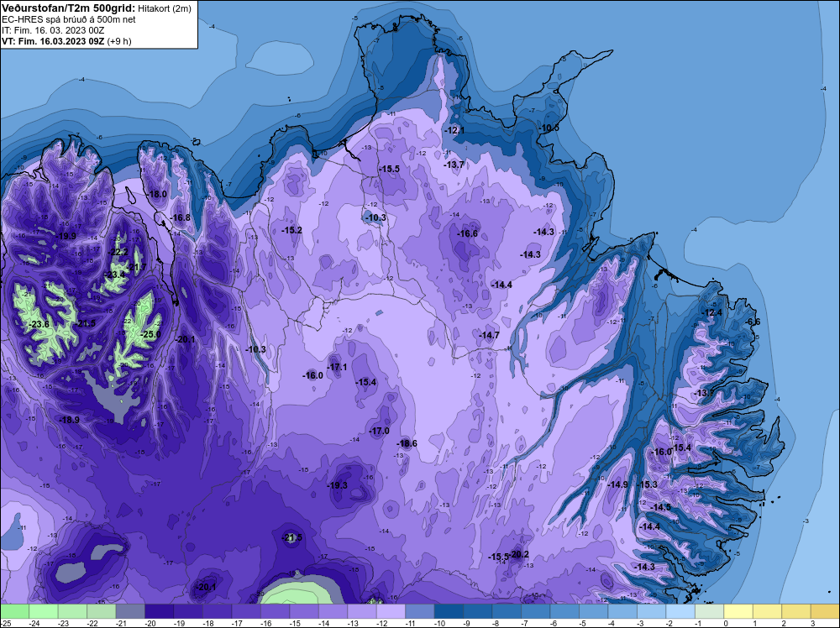
Task: Click the -12.4 temperature label
Action: (712, 312)
